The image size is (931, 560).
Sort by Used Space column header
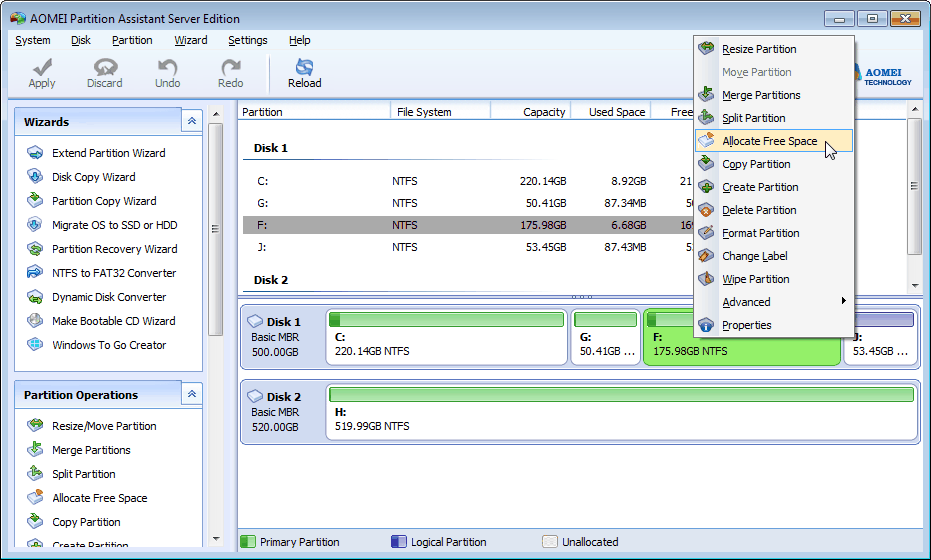[x=610, y=112]
